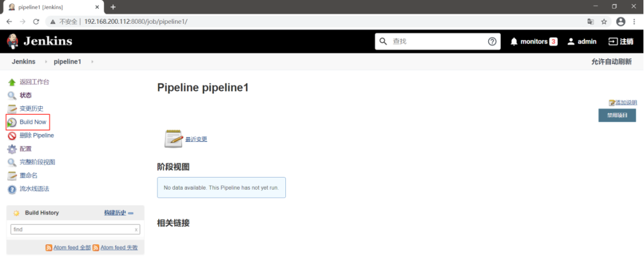644x257 pixels.
Task: Click the sun icon in Build History
Action: [x=16, y=213]
